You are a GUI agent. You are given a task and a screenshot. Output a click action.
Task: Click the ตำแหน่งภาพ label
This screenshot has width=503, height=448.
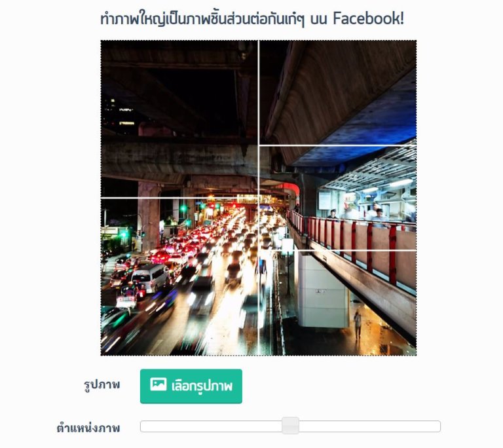pos(88,428)
